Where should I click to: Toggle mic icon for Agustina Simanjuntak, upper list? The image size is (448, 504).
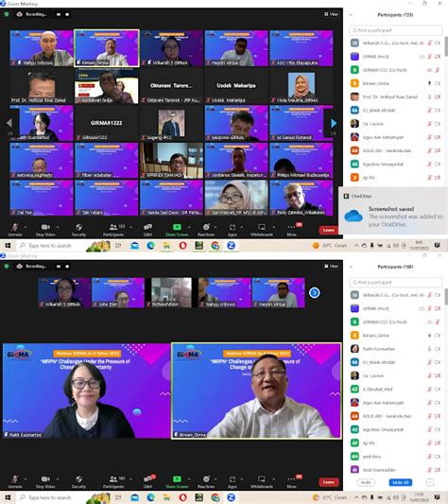click(x=429, y=164)
